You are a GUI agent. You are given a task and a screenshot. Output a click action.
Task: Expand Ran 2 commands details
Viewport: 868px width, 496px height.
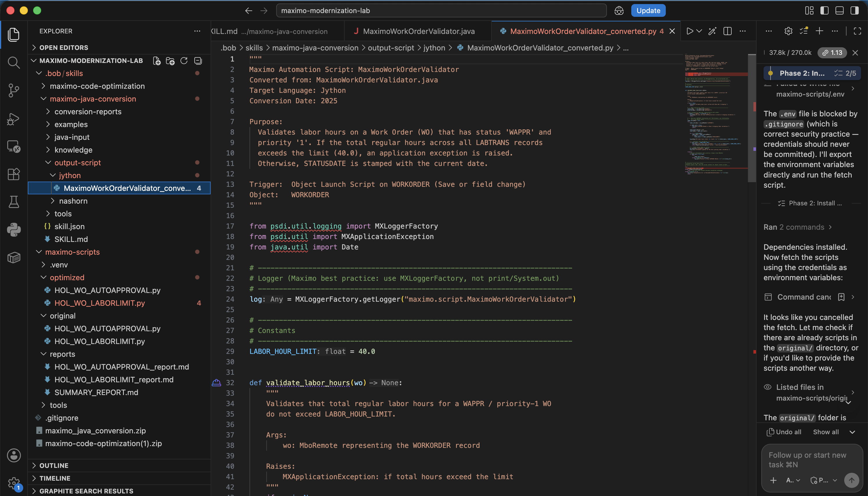coord(798,227)
